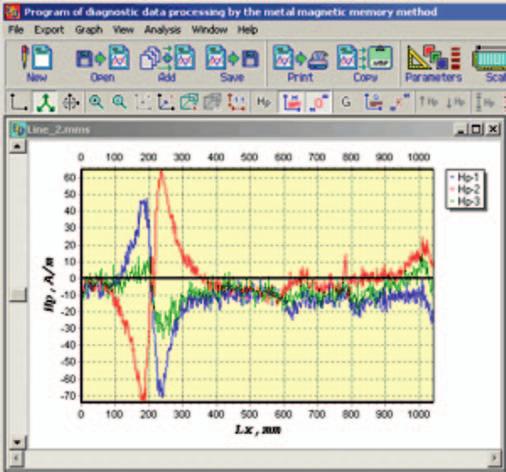Image resolution: width=506 pixels, height=472 pixels.
Task: Select Hp-1 legend entry
Action: (x=465, y=177)
